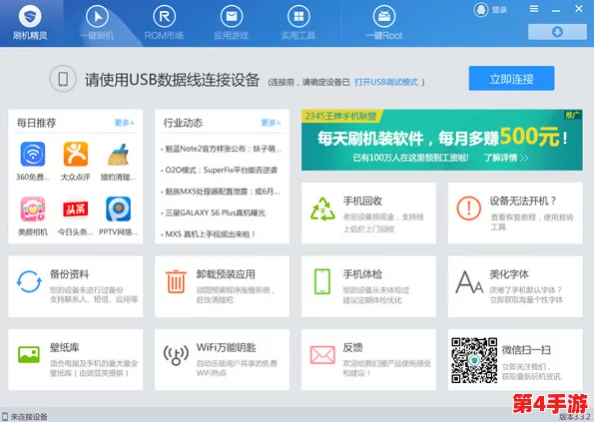Screen dimensions: 594x422
Task: Open the 反馈 envelope icon
Action: tap(322, 355)
